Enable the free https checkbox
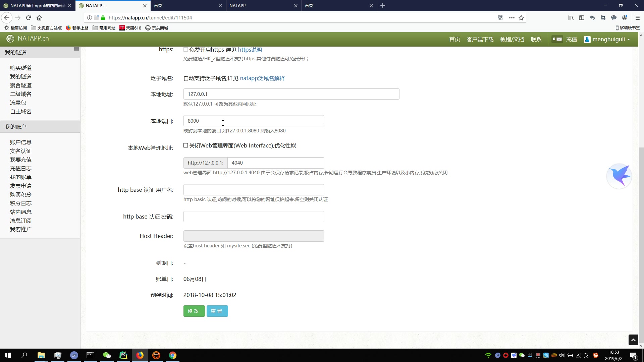 click(185, 50)
